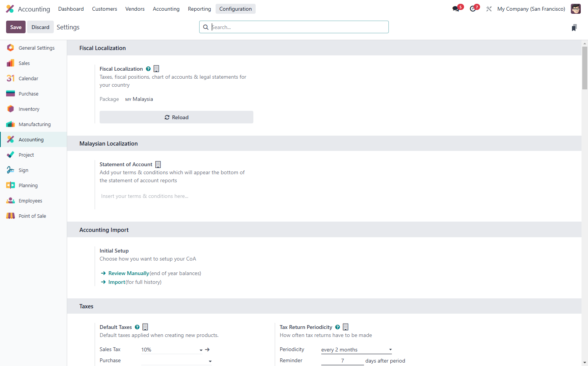The image size is (588, 366).
Task: Save the settings
Action: pos(16,27)
